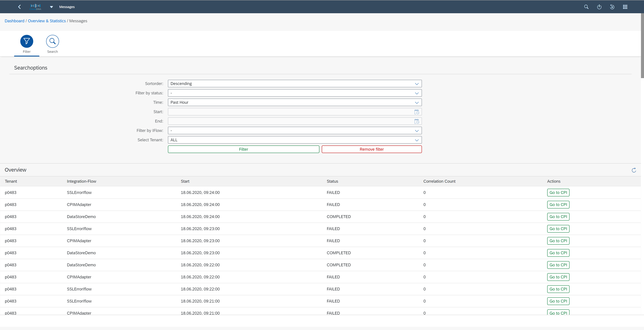Open the Select Tenant dropdown
The width and height of the screenshot is (644, 330).
tap(417, 140)
